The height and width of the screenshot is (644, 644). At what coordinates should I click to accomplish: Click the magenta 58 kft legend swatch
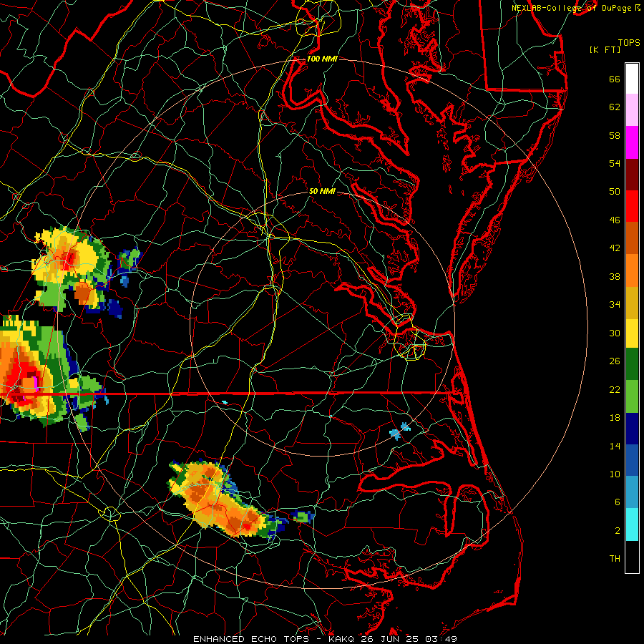click(x=632, y=142)
